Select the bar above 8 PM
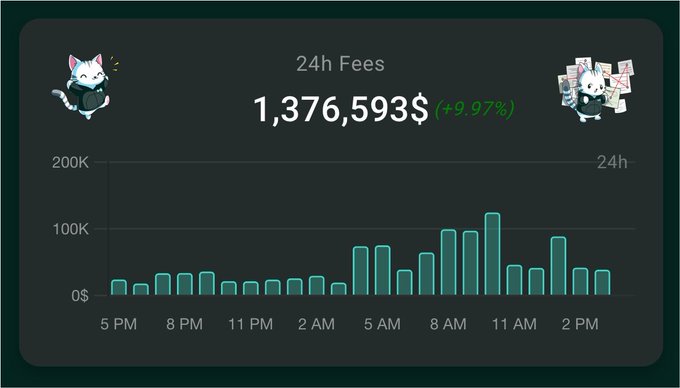The width and height of the screenshot is (680, 388). [x=185, y=284]
